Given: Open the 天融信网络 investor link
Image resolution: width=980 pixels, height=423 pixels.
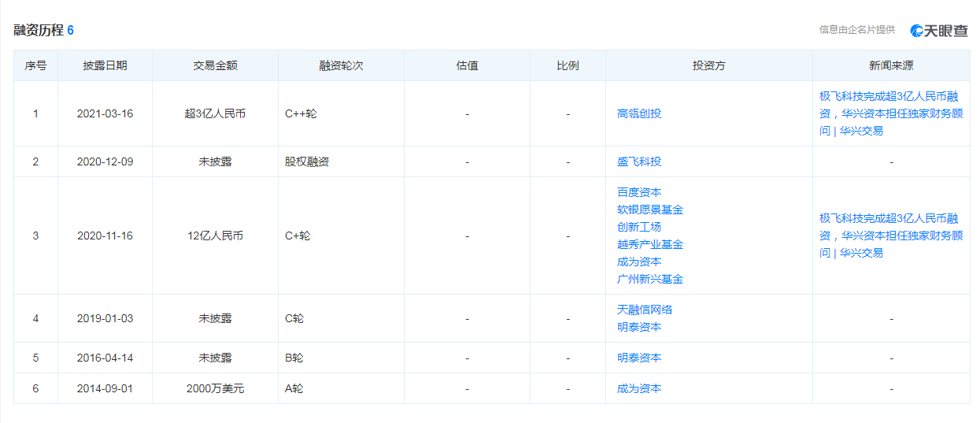Looking at the screenshot, I should click(645, 310).
